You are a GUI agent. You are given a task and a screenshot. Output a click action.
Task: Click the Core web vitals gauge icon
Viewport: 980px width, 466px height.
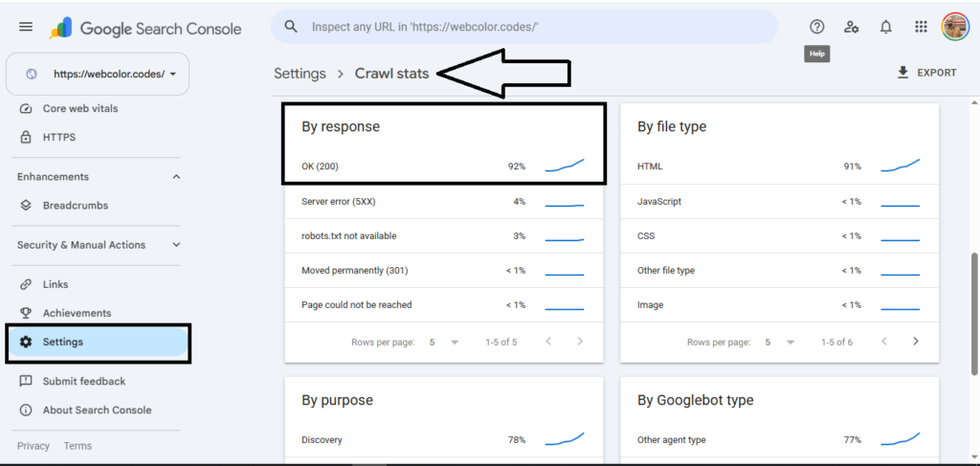[x=26, y=109]
